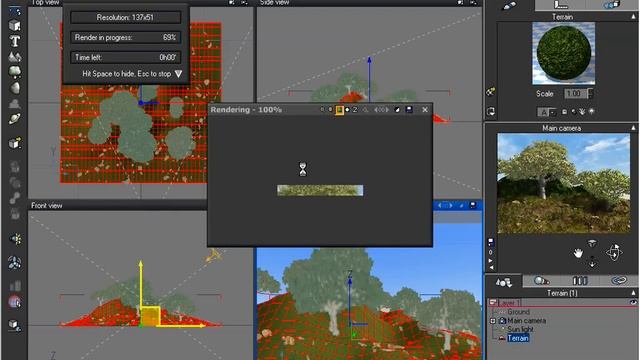Click the half-tone icon in Rendering toolbar

(x=397, y=110)
